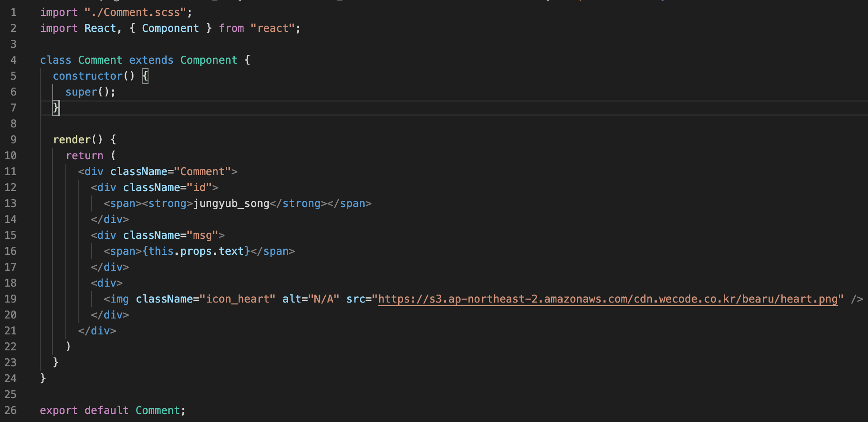Click the super call on line 6
The height and width of the screenshot is (422, 868).
(x=81, y=92)
